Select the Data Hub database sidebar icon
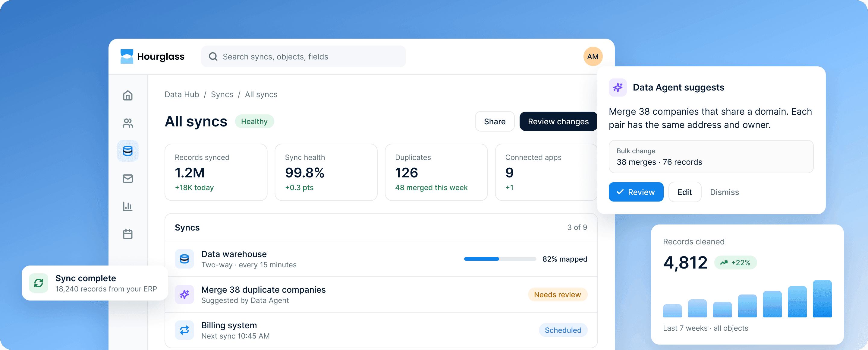The height and width of the screenshot is (350, 868). click(128, 151)
